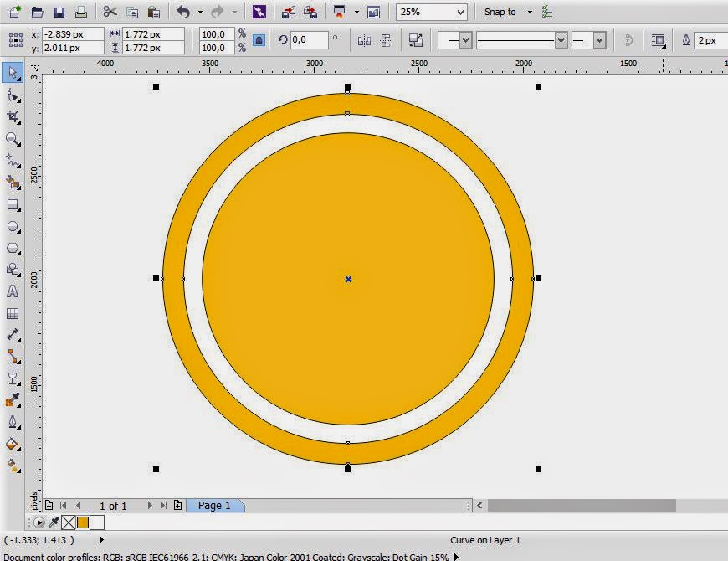Pick the white document palette swatch
The image size is (728, 561).
click(97, 523)
